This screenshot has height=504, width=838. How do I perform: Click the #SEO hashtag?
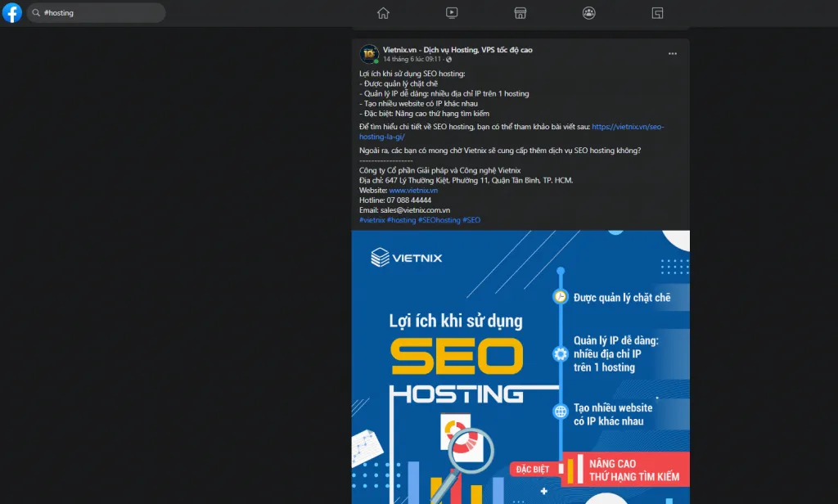click(471, 219)
